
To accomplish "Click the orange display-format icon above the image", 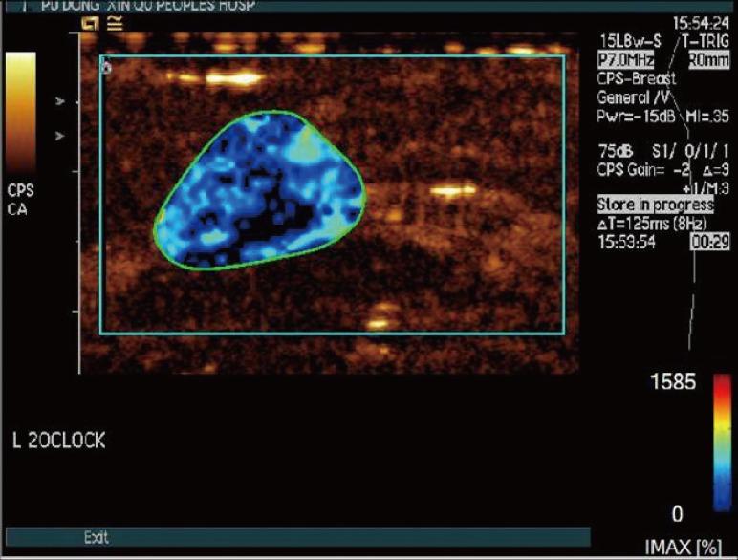I will pos(90,24).
